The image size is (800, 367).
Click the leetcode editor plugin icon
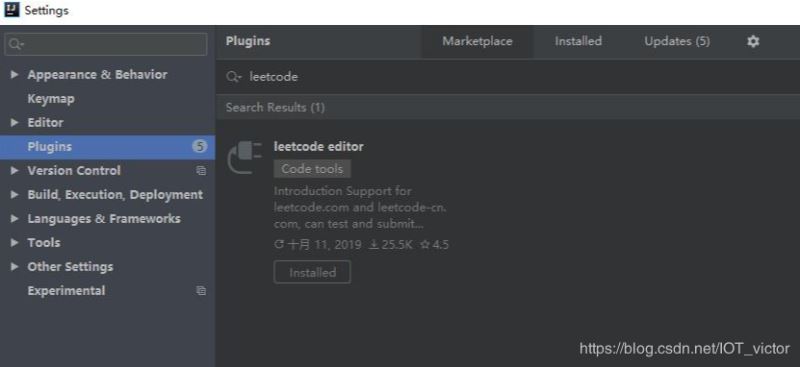244,158
